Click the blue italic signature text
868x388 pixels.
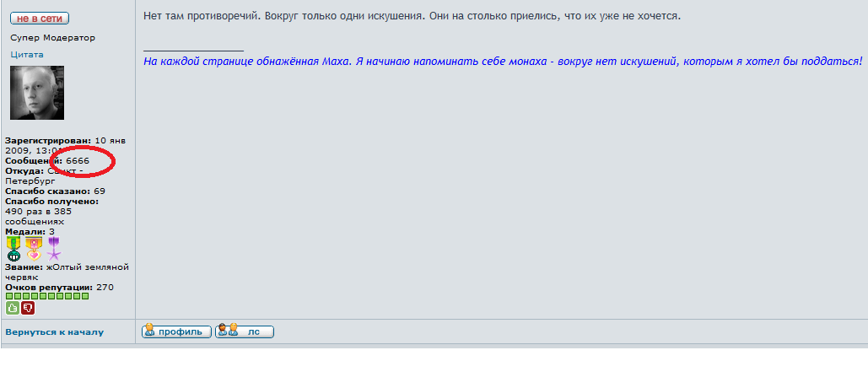[503, 62]
